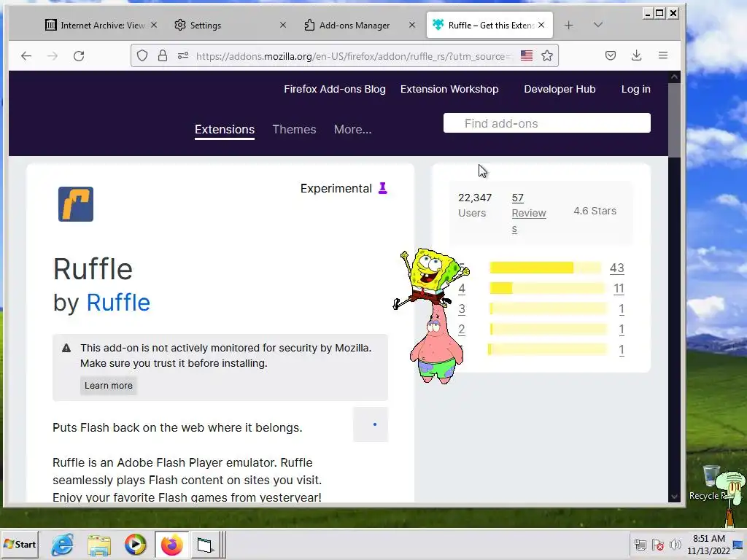Click the Start button
Viewport: 747px width, 560px height.
coord(20,544)
